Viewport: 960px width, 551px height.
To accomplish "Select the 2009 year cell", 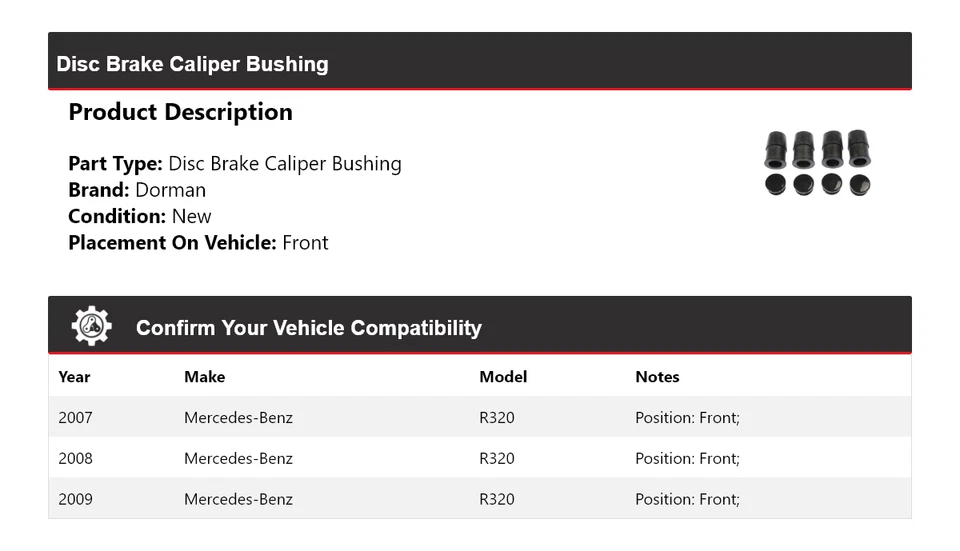I will 75,499.
